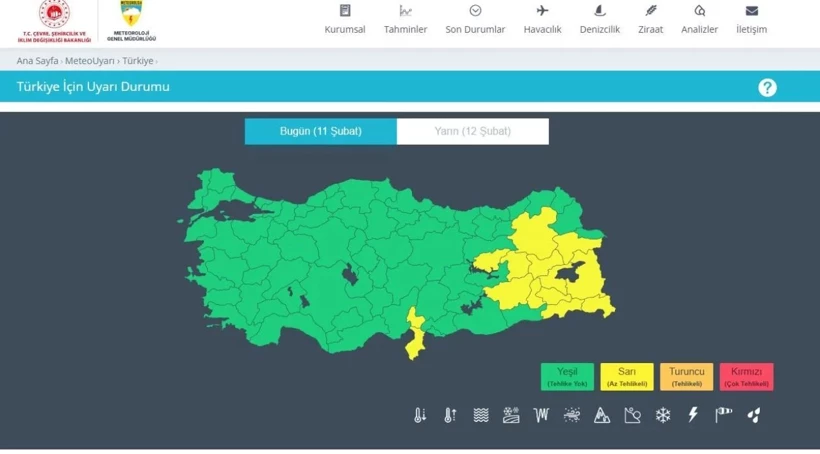The height and width of the screenshot is (454, 820).
Task: Click the wave-lines flood warning icon
Action: (x=481, y=415)
